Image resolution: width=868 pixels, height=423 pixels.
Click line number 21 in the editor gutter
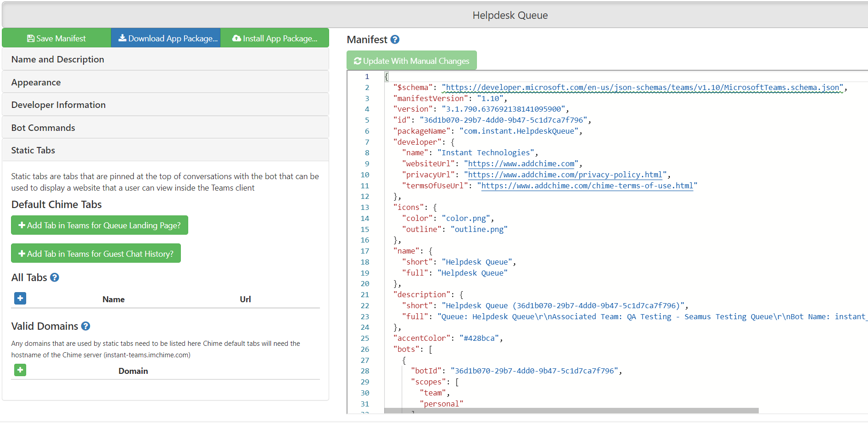pos(365,294)
